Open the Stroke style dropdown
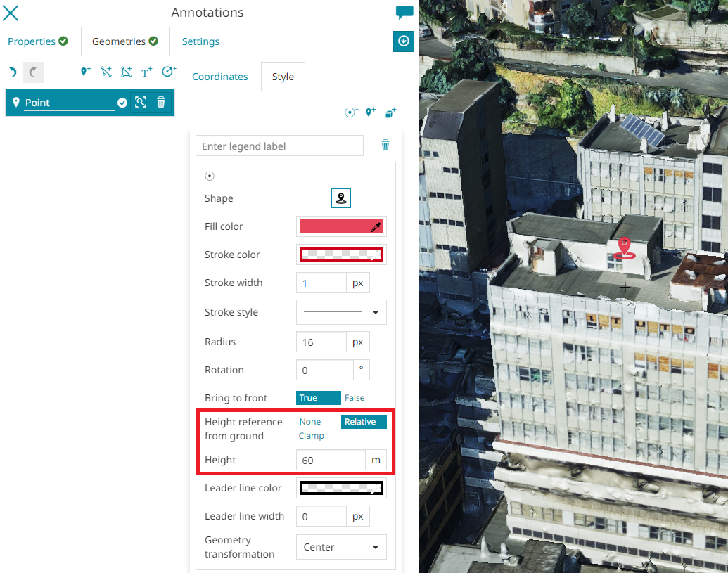The height and width of the screenshot is (573, 728). point(341,312)
